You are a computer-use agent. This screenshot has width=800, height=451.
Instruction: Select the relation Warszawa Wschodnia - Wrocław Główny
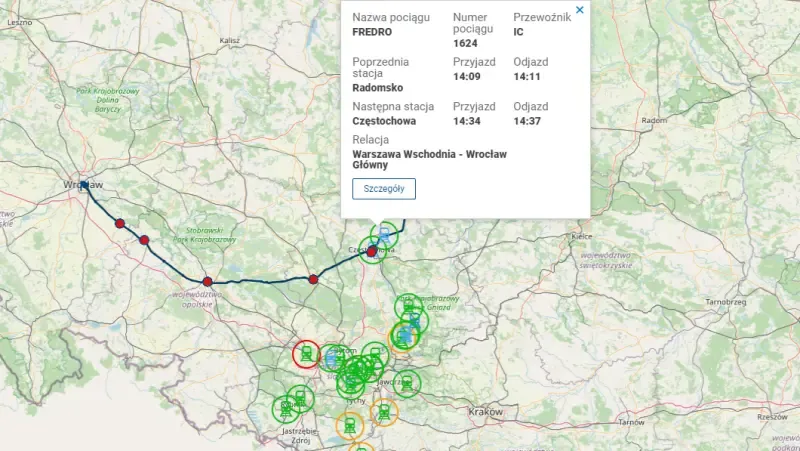430,159
